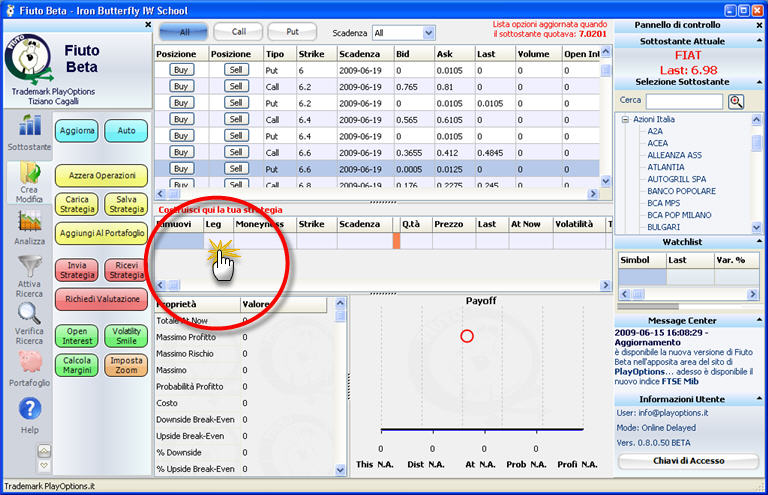Select BCA MPS in the stock tree
768x495 pixels.
click(664, 203)
